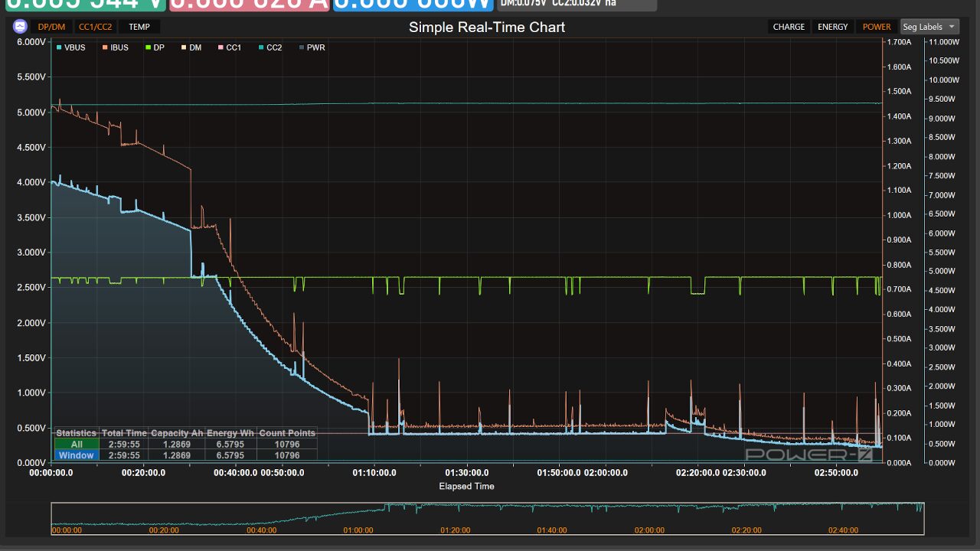Enable the TEMP curve display
Screen dimensions: 980x551
coord(139,27)
